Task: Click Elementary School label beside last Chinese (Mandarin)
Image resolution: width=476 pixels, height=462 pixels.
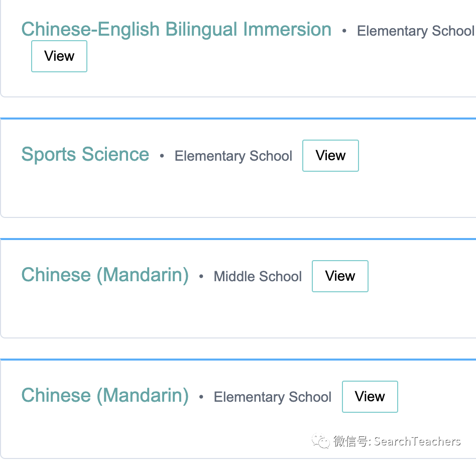Action: 272,397
